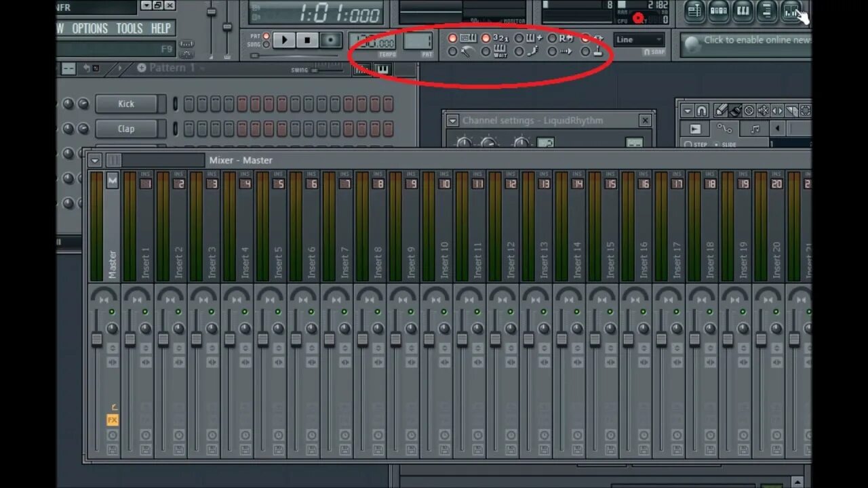Start playback with the Play button
This screenshot has height=488, width=868.
click(x=284, y=40)
